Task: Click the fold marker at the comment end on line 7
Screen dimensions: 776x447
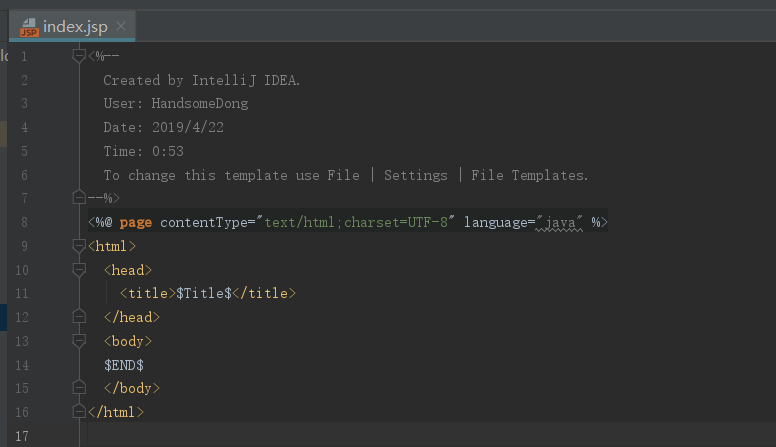Action: pos(80,198)
